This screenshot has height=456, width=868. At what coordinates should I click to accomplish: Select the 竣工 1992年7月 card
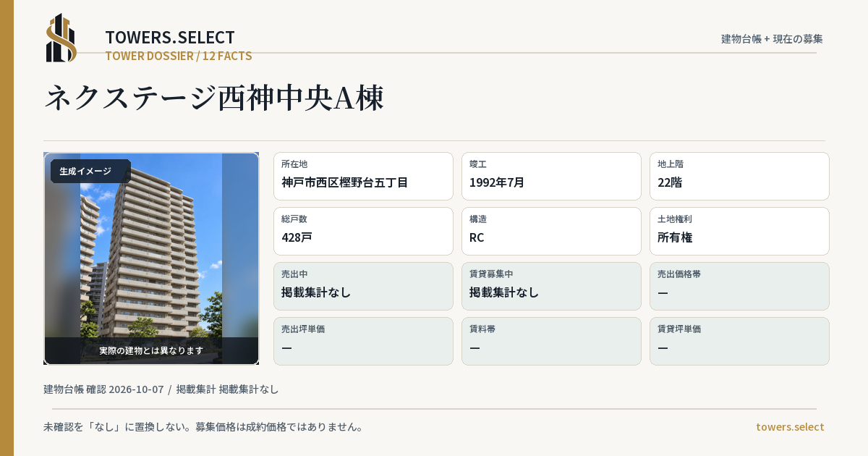tap(551, 176)
